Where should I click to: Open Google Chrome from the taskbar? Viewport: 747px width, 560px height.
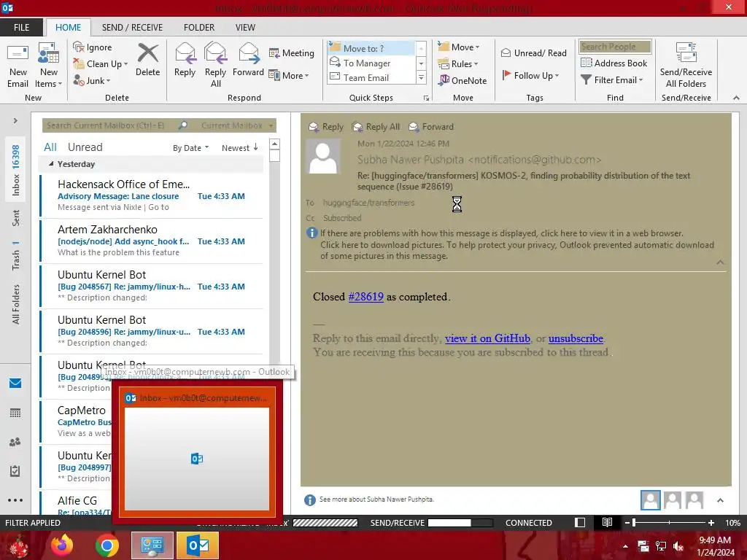[x=107, y=545]
